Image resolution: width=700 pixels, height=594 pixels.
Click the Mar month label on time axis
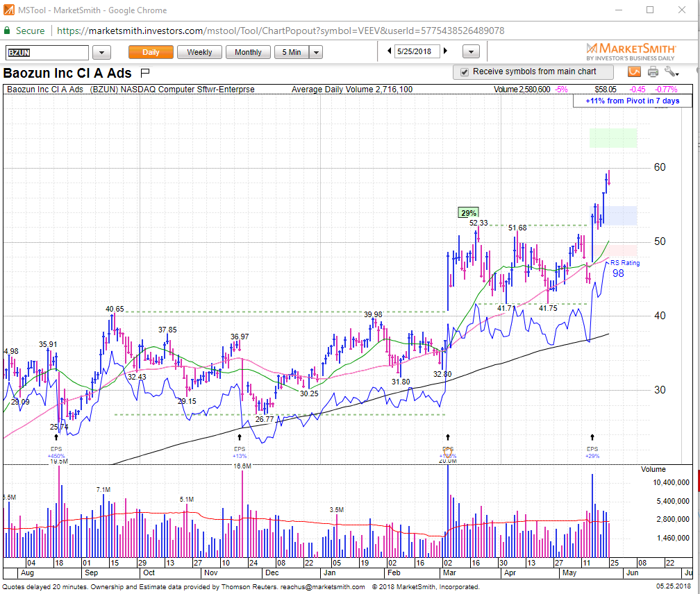[449, 572]
